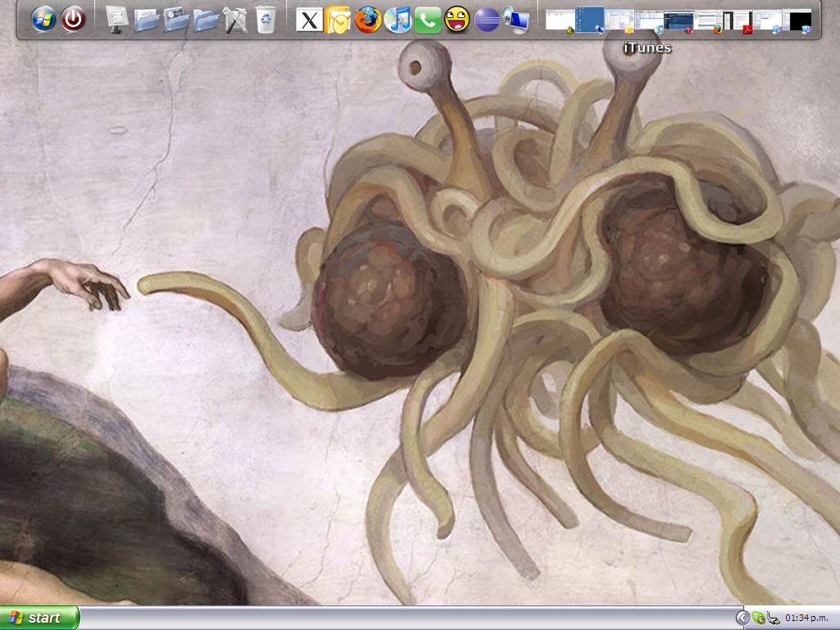Open the crossed tools utilities icon in the dock
Screen dimensions: 840x630
(x=235, y=20)
